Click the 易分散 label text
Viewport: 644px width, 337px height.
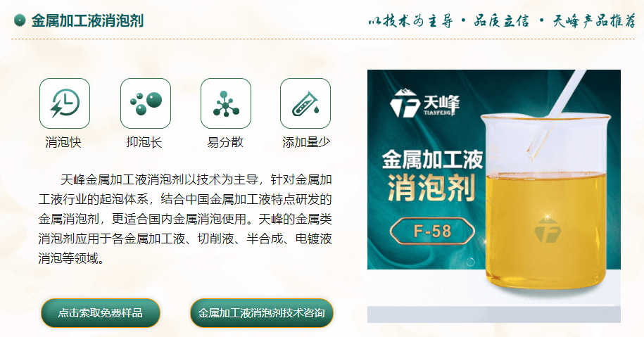(225, 142)
